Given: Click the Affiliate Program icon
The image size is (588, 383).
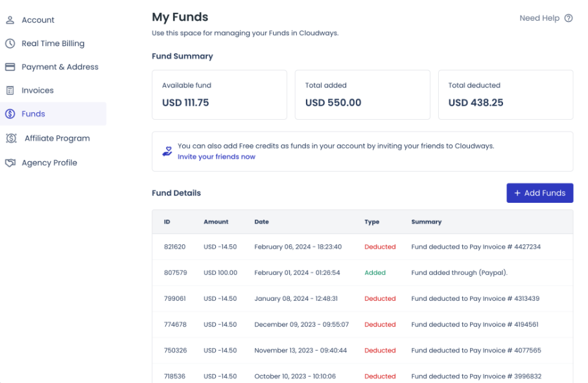Looking at the screenshot, I should (x=11, y=138).
